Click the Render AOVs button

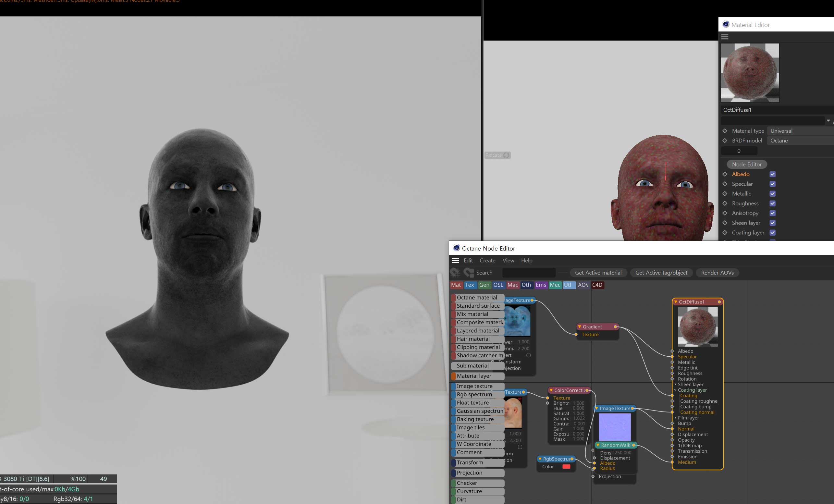pyautogui.click(x=717, y=273)
